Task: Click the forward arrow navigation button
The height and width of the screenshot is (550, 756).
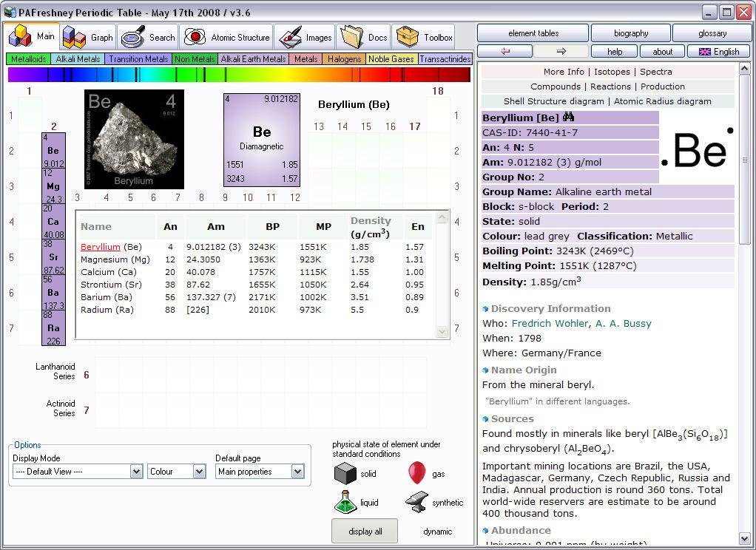Action: [x=561, y=51]
